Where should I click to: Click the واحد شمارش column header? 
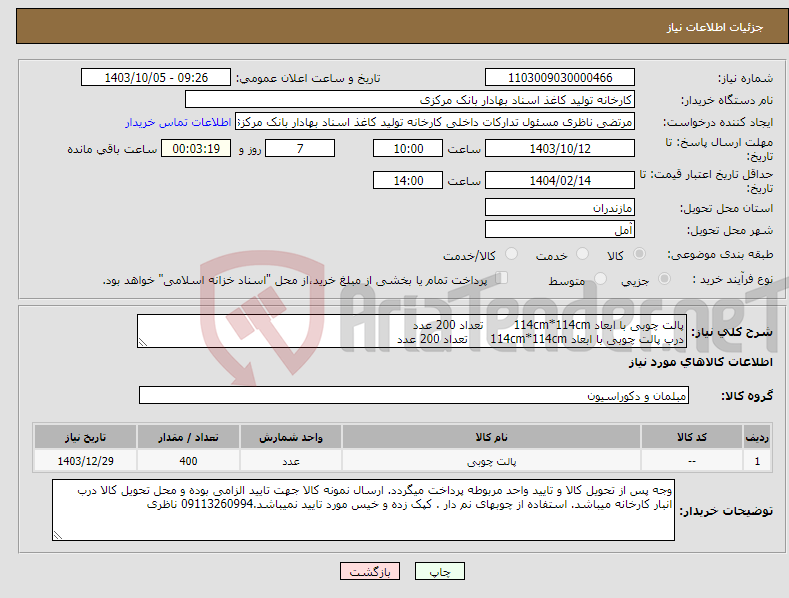click(291, 437)
